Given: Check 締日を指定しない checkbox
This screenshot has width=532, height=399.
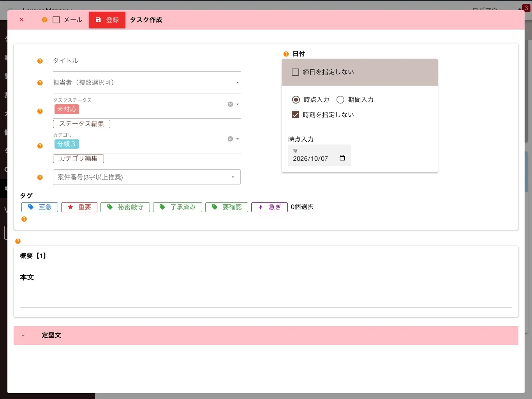Looking at the screenshot, I should [295, 72].
